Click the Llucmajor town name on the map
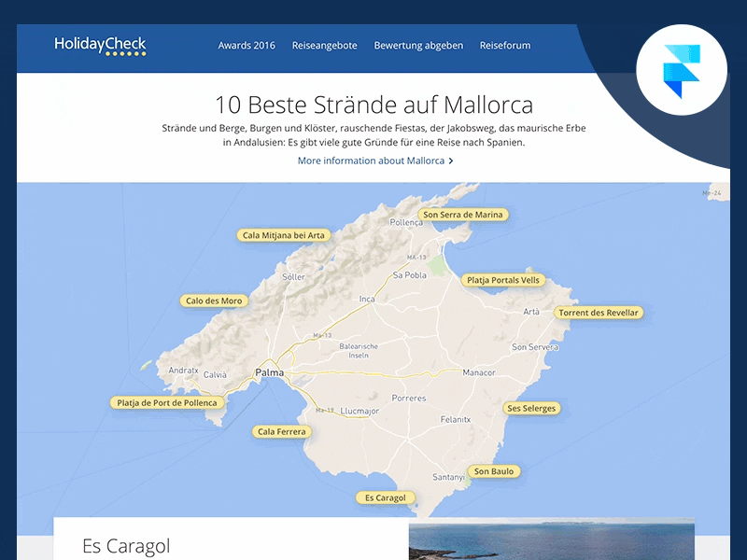 click(359, 411)
